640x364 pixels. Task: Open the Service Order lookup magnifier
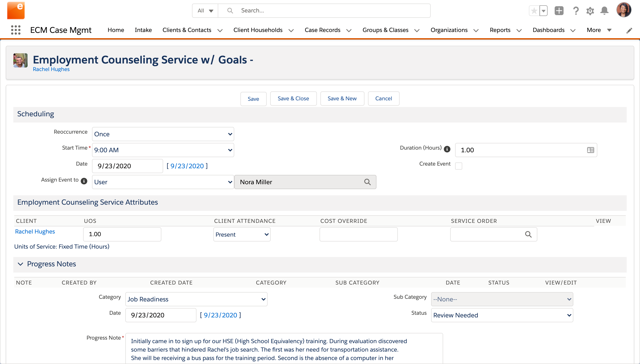coord(528,234)
